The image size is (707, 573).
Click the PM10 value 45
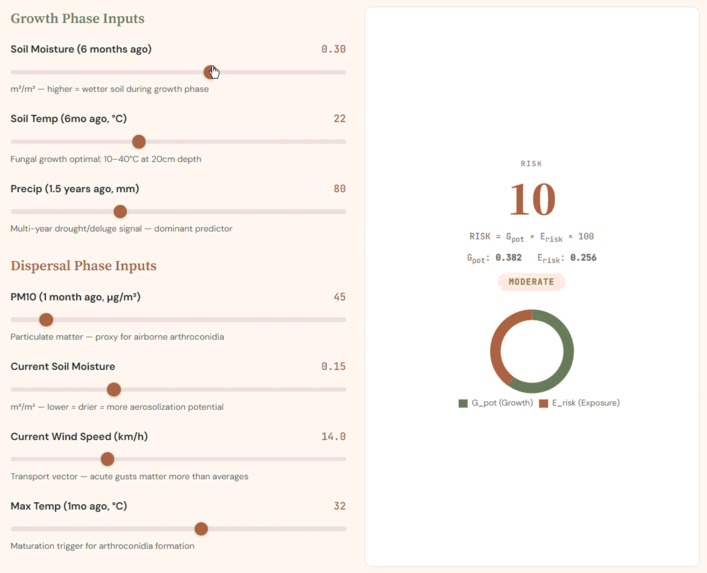[340, 297]
